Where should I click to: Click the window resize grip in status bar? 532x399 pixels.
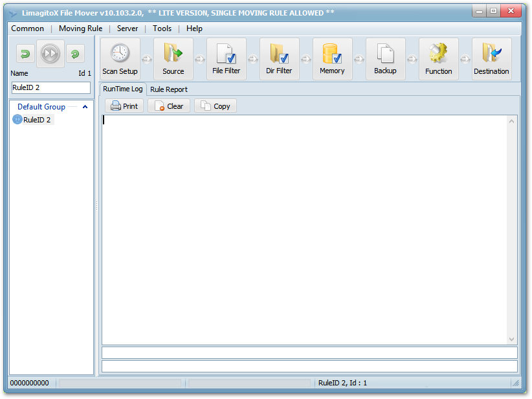click(x=516, y=383)
